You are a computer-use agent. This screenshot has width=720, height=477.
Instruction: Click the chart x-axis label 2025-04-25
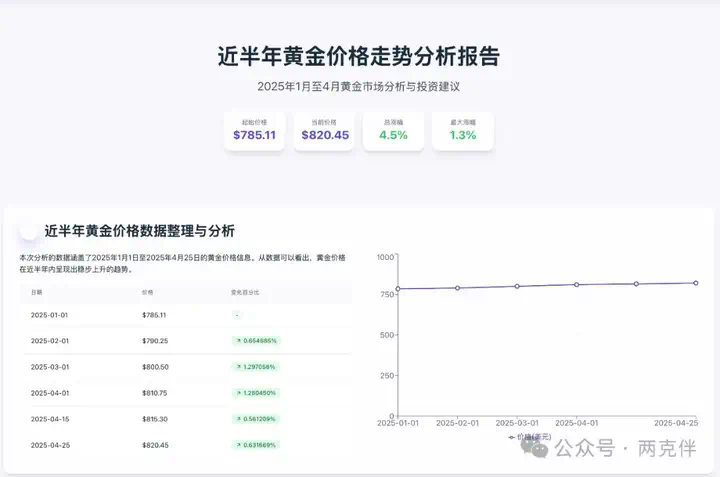(x=676, y=423)
